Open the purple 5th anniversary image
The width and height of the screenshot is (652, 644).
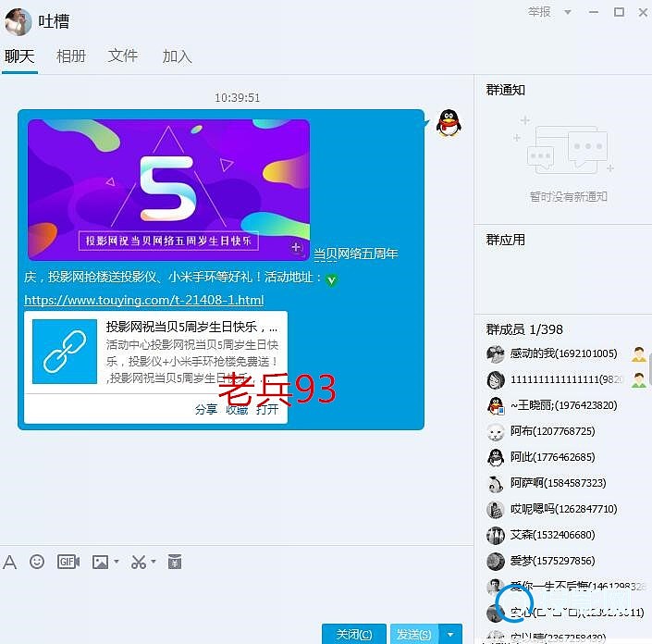tap(168, 190)
